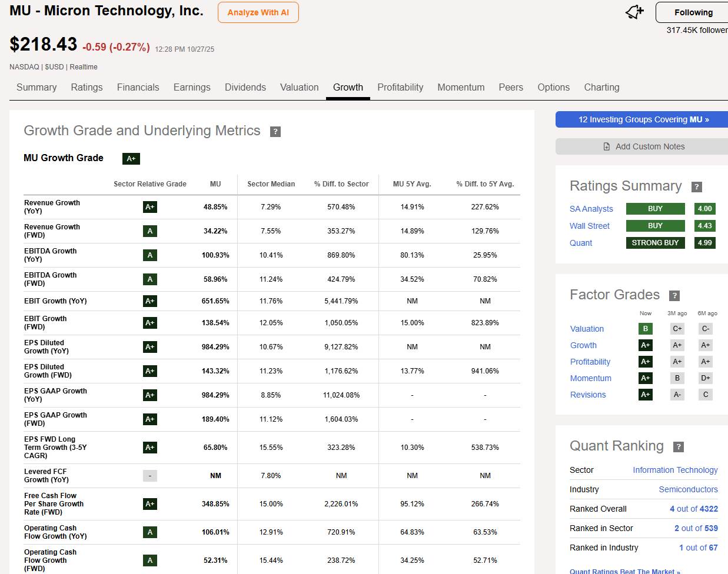Image resolution: width=728 pixels, height=574 pixels.
Task: Click help icon beside Growth Grade heading
Action: pos(275,132)
